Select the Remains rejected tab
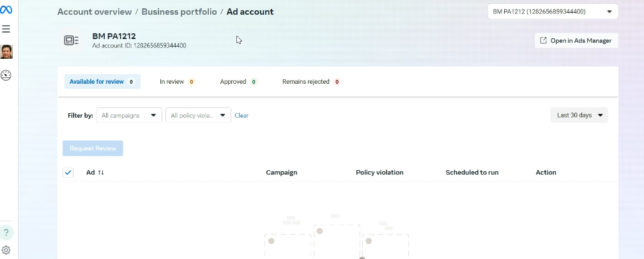Viewport: 644px width, 259px height. pyautogui.click(x=310, y=82)
